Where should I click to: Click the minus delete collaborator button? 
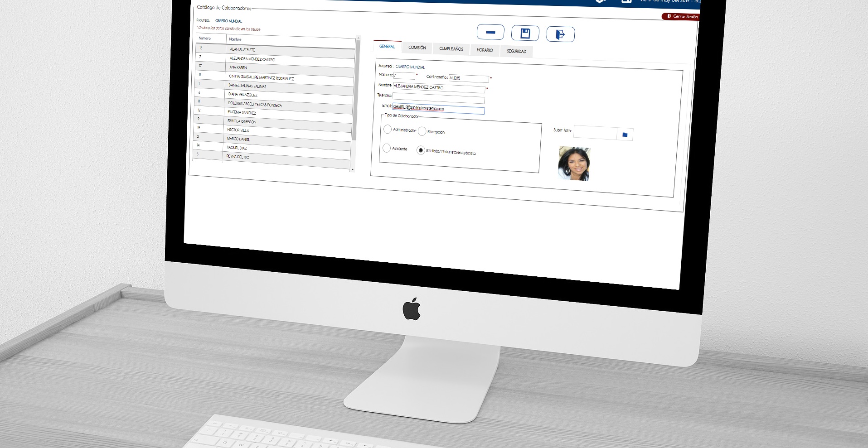490,32
